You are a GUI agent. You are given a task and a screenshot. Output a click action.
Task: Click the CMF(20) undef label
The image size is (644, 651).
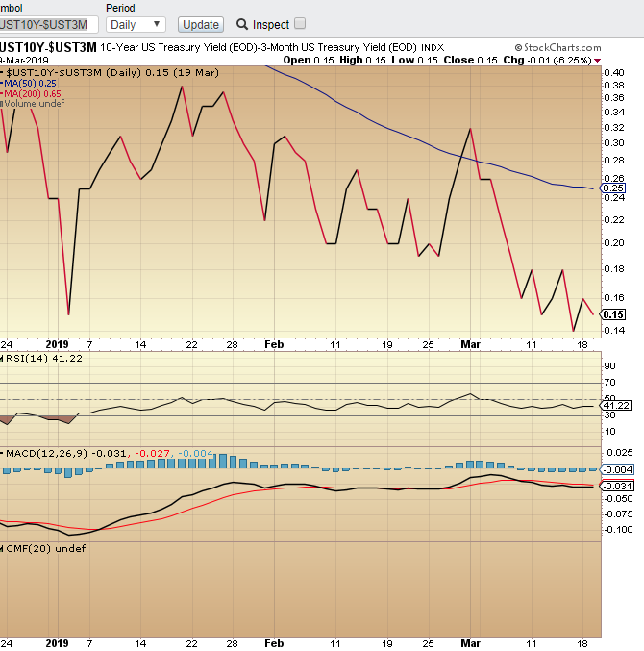pos(45,548)
